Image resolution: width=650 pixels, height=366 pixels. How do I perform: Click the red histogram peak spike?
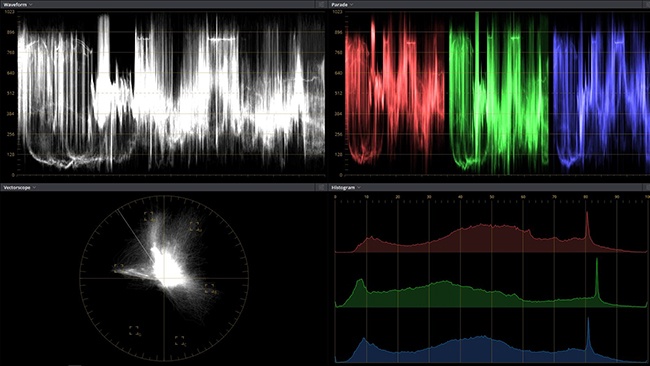(x=587, y=226)
